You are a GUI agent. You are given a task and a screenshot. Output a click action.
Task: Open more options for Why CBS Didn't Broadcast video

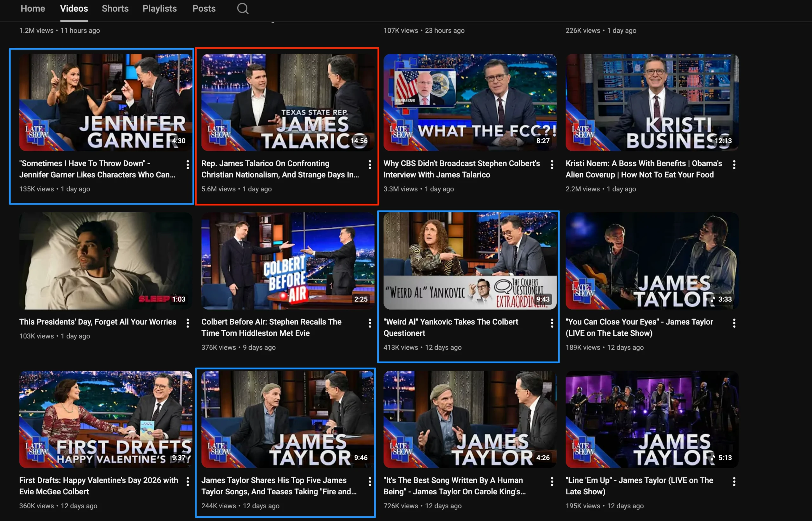pos(552,165)
